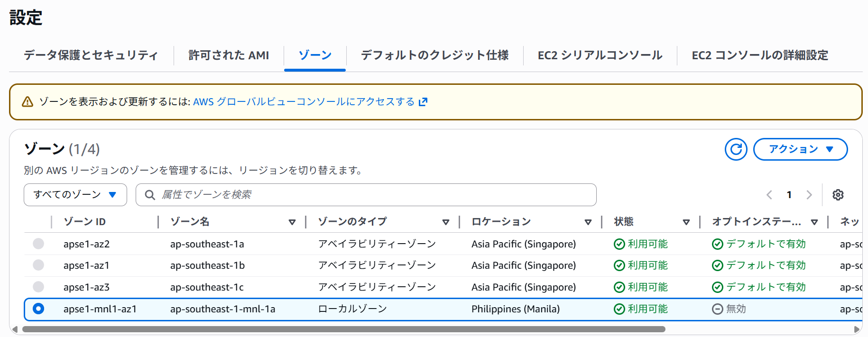Open 許可された AMI tab
Image resolution: width=868 pixels, height=337 pixels.
pyautogui.click(x=229, y=55)
